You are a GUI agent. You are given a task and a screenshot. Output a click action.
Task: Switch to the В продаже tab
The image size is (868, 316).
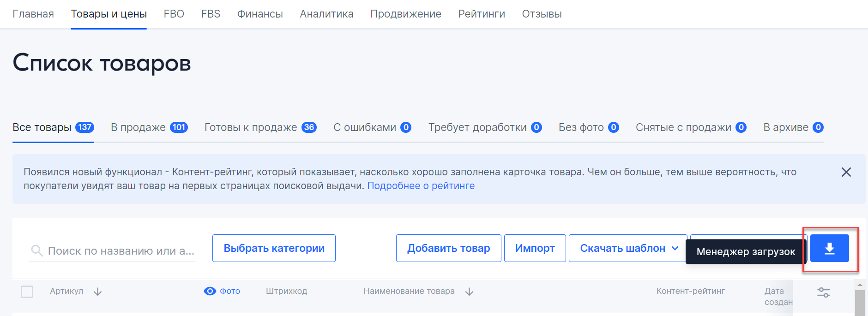coord(149,127)
